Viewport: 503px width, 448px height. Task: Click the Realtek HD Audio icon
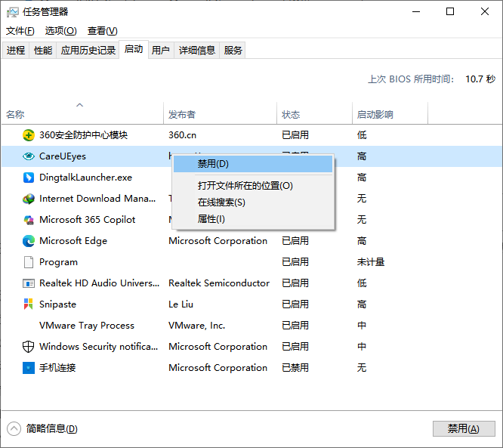[x=29, y=283]
